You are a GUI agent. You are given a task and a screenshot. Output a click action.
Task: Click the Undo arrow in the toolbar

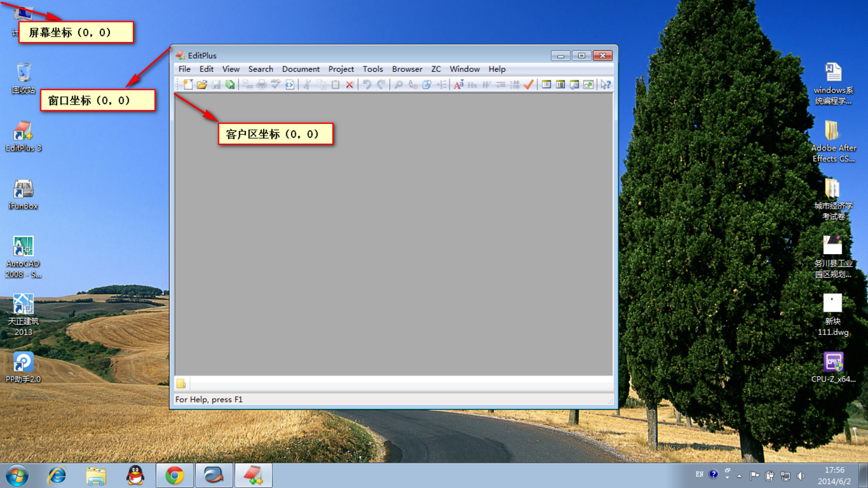click(x=367, y=85)
